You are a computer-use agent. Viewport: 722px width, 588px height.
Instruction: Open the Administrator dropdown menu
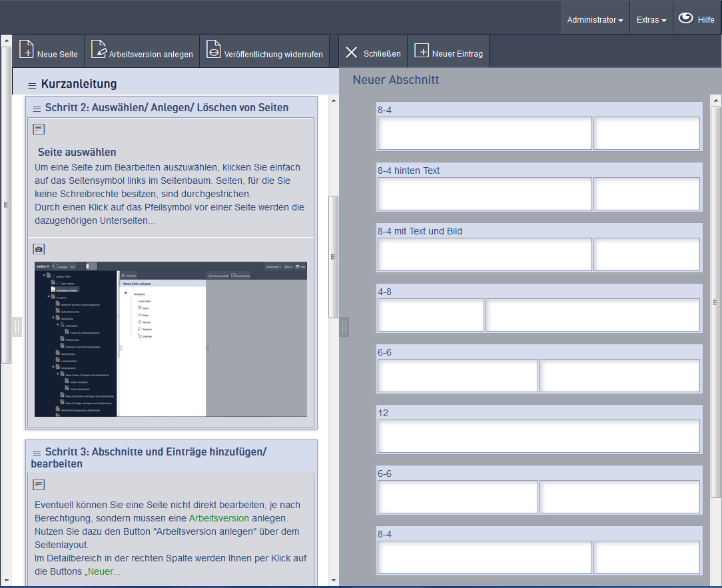[595, 20]
